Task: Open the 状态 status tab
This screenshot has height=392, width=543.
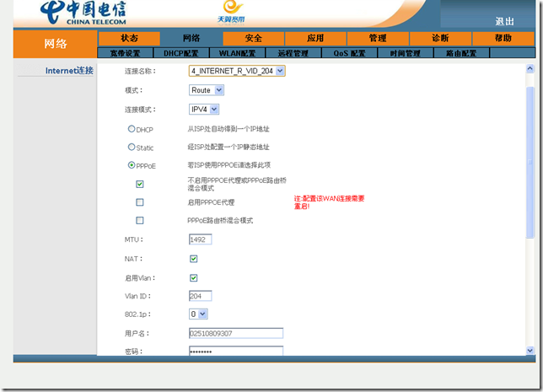Action: [129, 38]
